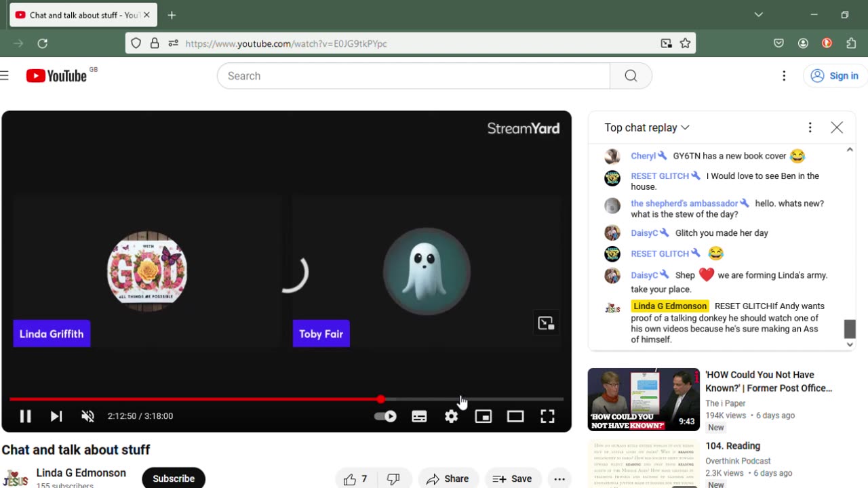Viewport: 868px width, 488px height.
Task: Click the magnifier search button
Action: pyautogui.click(x=631, y=76)
